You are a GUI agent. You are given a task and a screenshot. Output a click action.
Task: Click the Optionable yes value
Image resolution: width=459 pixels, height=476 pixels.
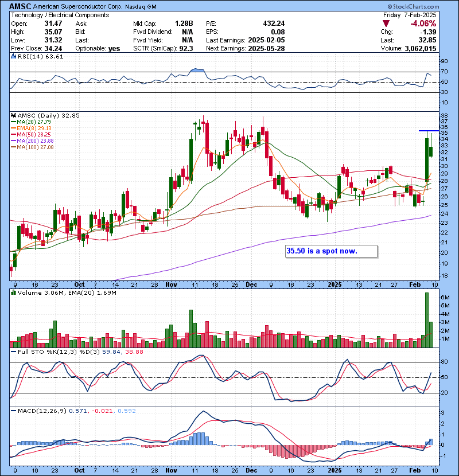click(x=114, y=49)
